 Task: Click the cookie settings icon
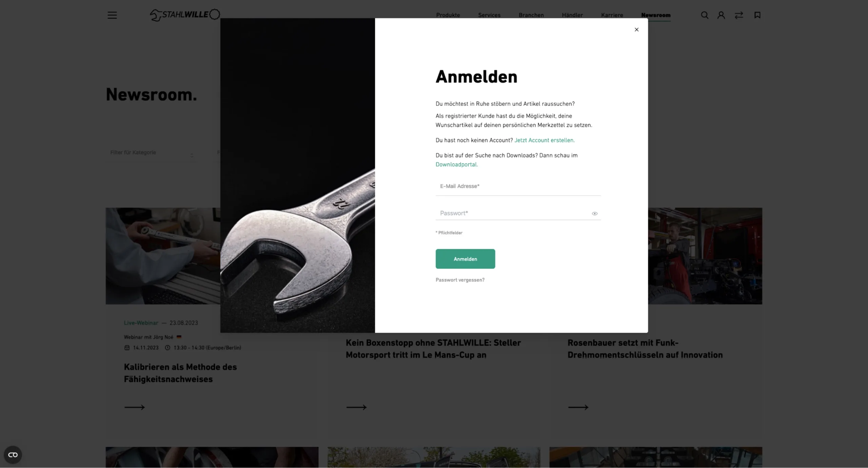coord(13,455)
